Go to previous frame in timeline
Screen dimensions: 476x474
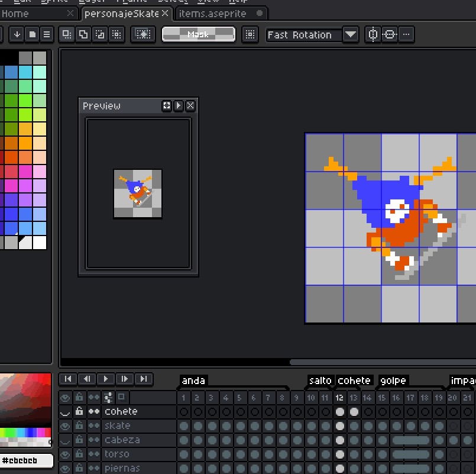[87, 379]
